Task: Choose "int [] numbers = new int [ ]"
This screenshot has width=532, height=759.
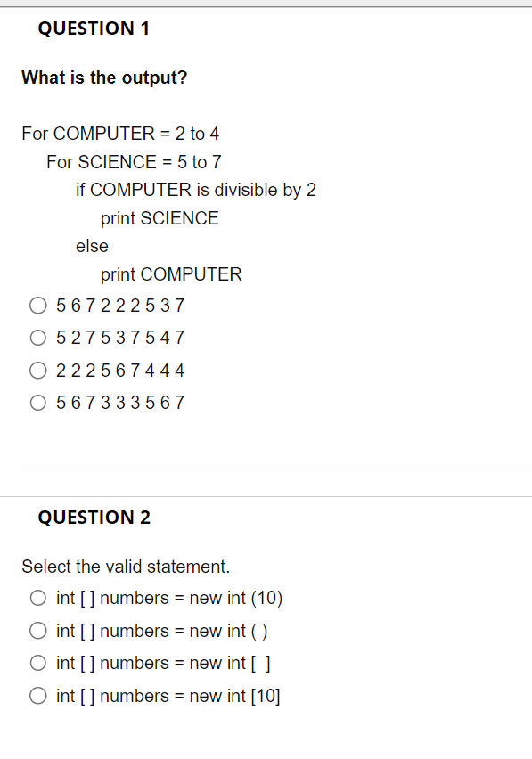Action: point(38,663)
